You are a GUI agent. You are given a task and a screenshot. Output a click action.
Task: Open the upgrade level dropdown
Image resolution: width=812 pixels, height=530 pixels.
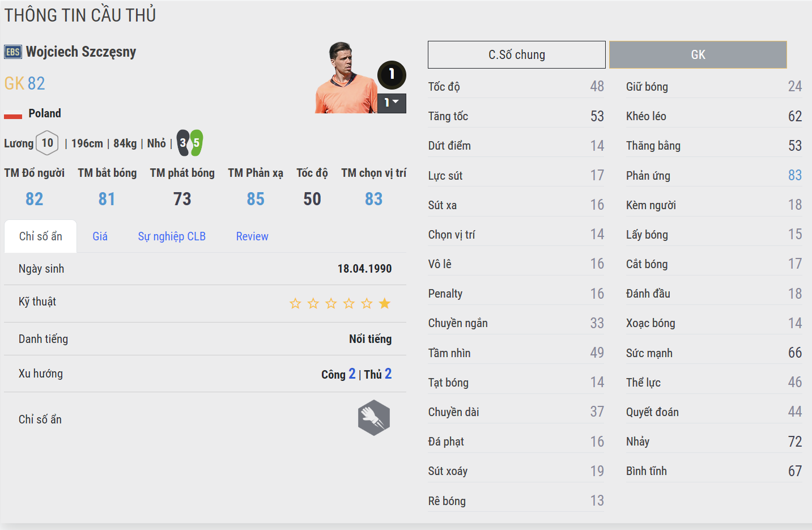pyautogui.click(x=392, y=103)
